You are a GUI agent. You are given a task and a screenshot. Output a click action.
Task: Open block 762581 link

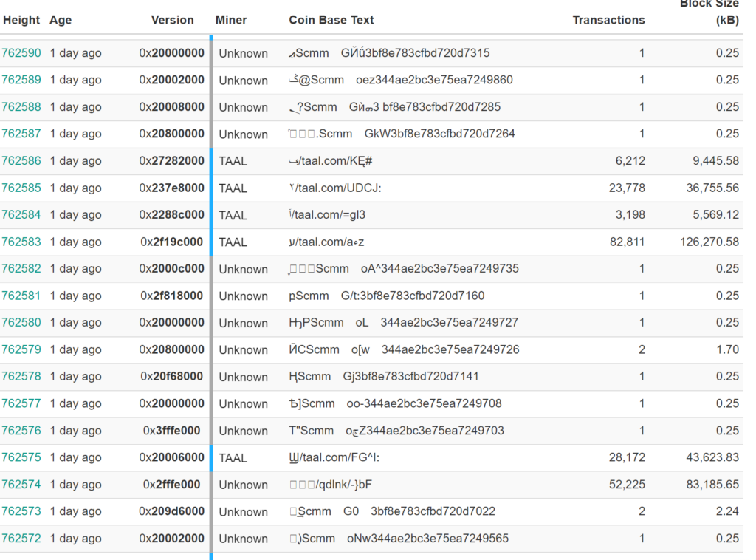tap(21, 296)
